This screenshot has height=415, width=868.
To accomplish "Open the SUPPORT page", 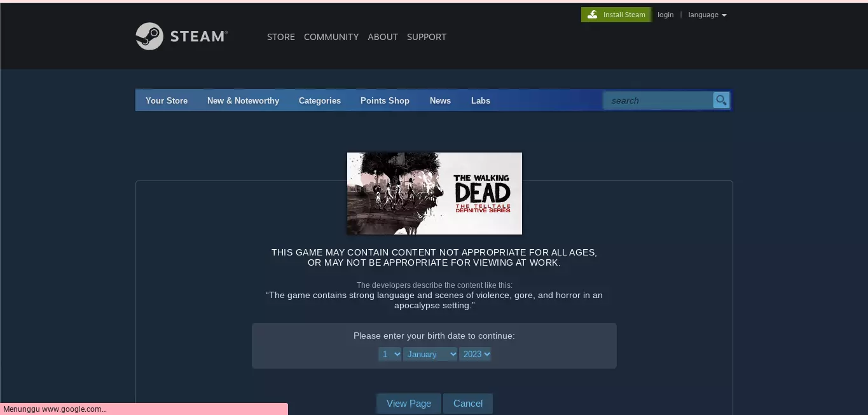I will 426,37.
